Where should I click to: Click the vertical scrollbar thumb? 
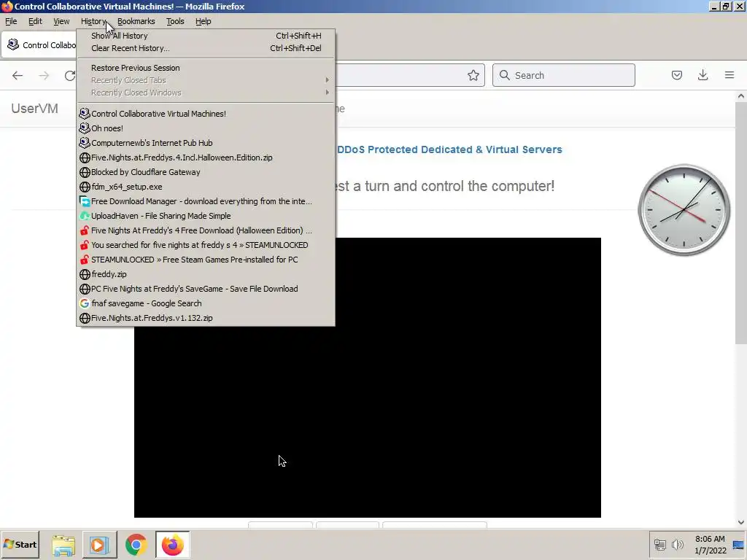tap(741, 223)
